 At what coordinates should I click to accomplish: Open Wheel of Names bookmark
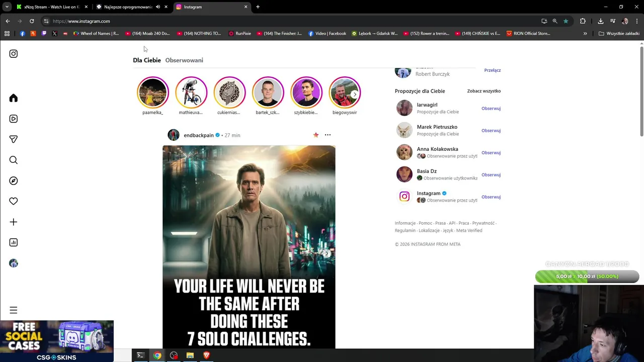[x=96, y=34]
